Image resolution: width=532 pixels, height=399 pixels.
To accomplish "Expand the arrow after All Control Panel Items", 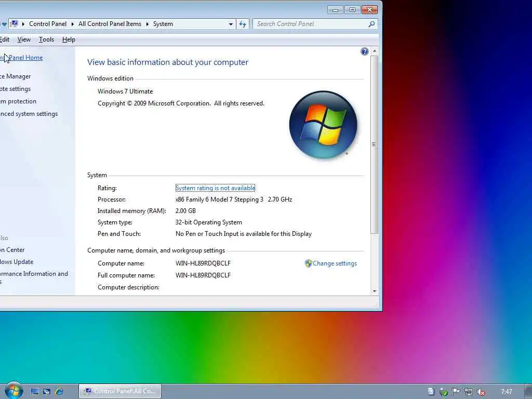I will click(x=147, y=24).
